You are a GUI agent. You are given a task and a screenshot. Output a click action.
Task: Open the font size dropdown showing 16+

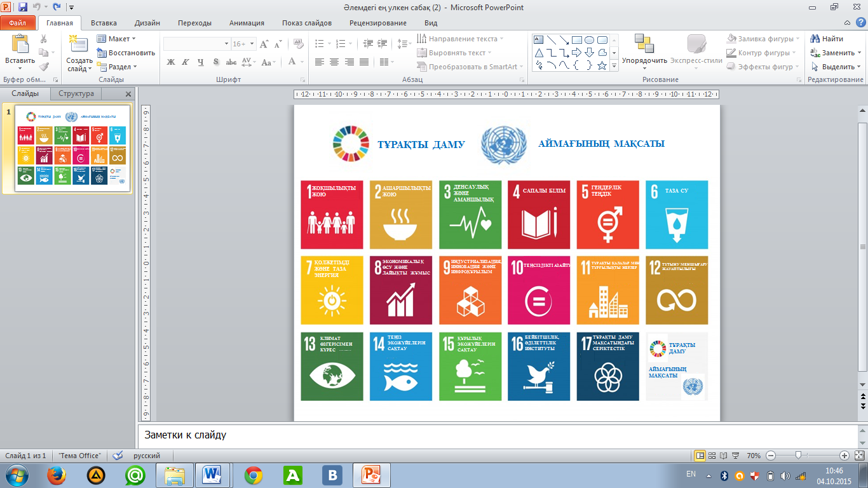pos(243,44)
